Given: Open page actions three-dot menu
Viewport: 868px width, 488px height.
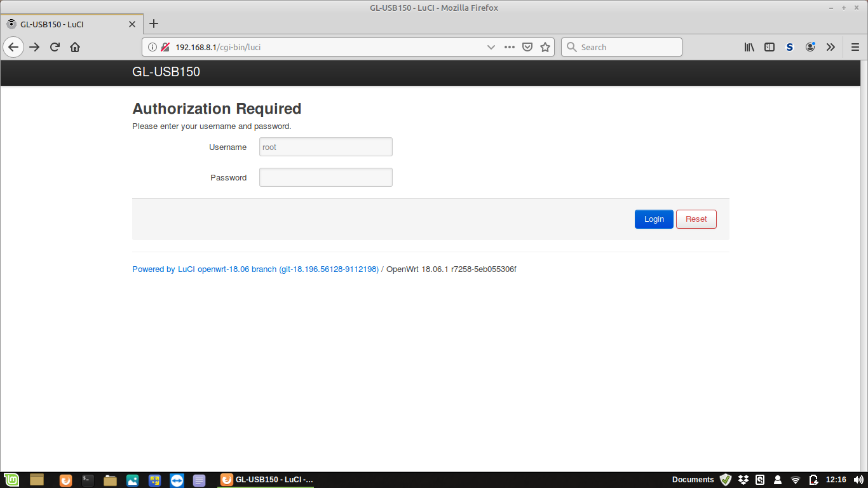Looking at the screenshot, I should (509, 47).
